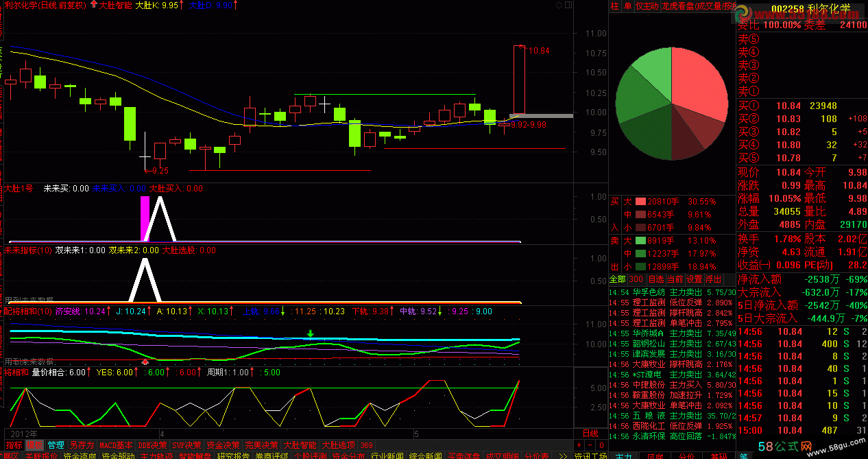Open the 日线 period selector
Screen dimensions: 868x459
coord(590,434)
